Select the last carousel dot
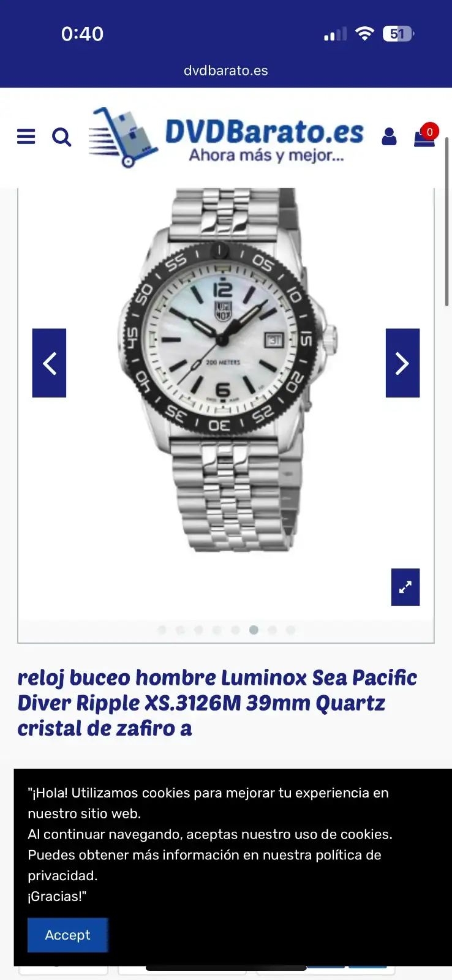The width and height of the screenshot is (452, 980). coord(290,630)
